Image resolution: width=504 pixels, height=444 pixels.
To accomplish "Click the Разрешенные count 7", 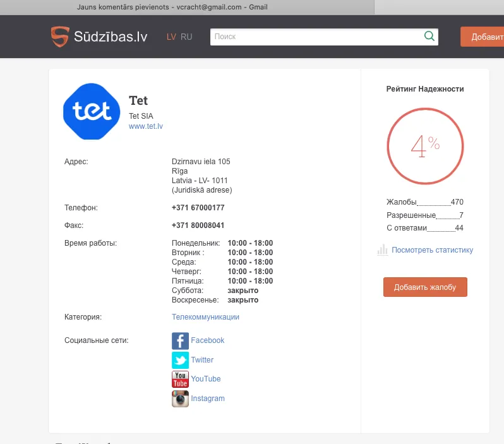I will tap(461, 215).
